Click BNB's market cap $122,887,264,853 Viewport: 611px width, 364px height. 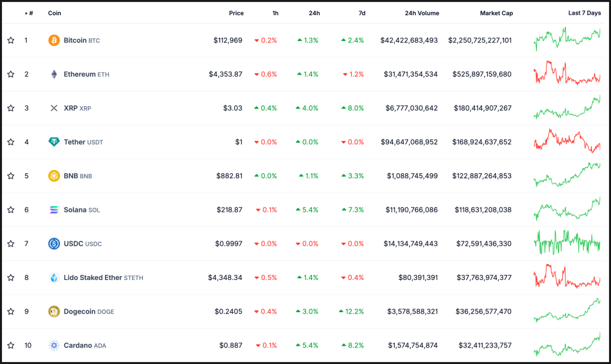pyautogui.click(x=482, y=176)
